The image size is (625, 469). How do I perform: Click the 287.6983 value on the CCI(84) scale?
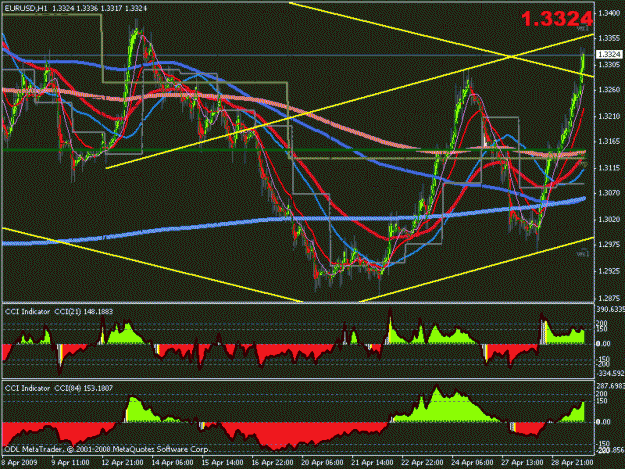[x=610, y=386]
